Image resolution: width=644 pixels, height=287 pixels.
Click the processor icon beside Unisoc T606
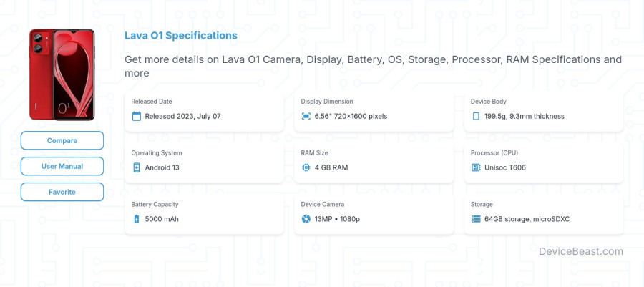(x=476, y=167)
